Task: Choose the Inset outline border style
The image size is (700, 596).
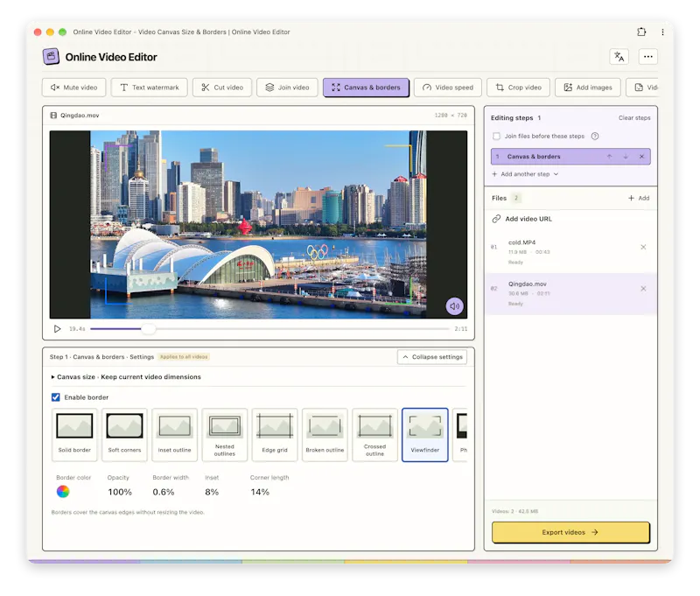Action: click(x=174, y=435)
